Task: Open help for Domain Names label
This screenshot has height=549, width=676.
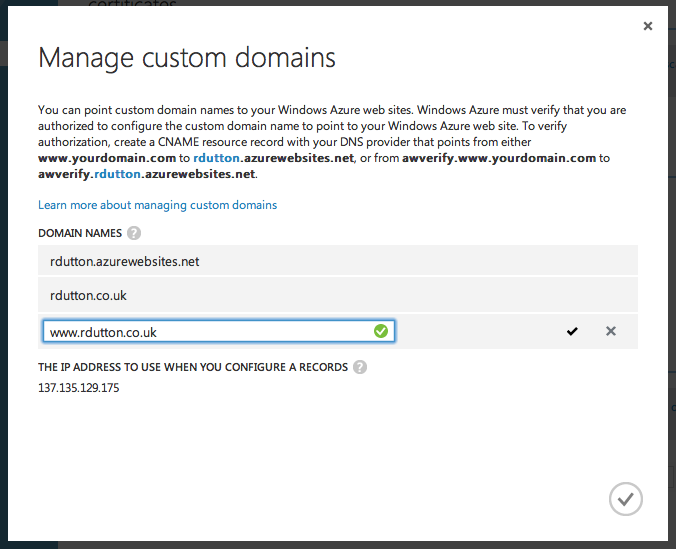Action: pos(134,233)
